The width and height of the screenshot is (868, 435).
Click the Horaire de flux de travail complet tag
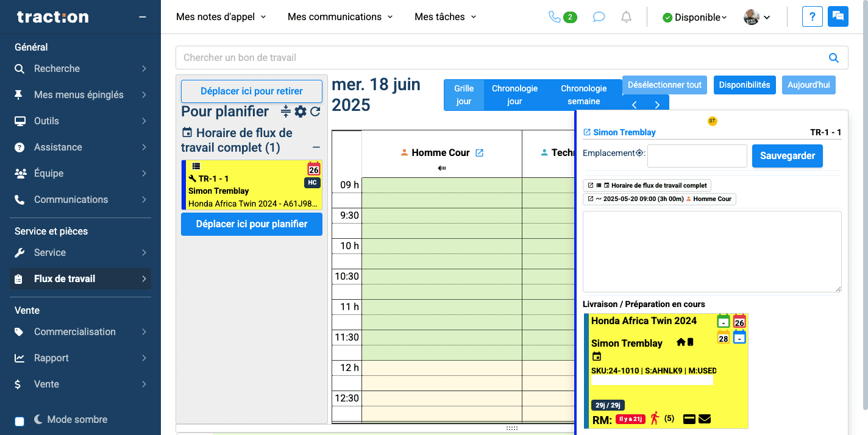pyautogui.click(x=647, y=185)
